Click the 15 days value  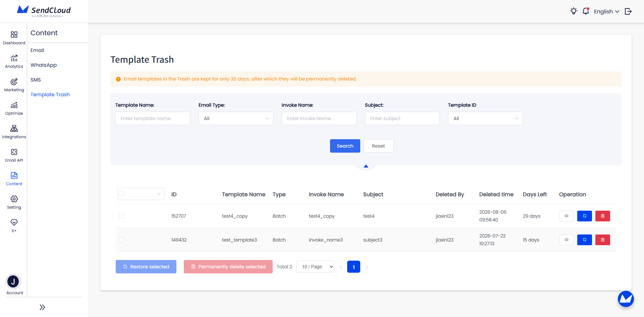(531, 240)
